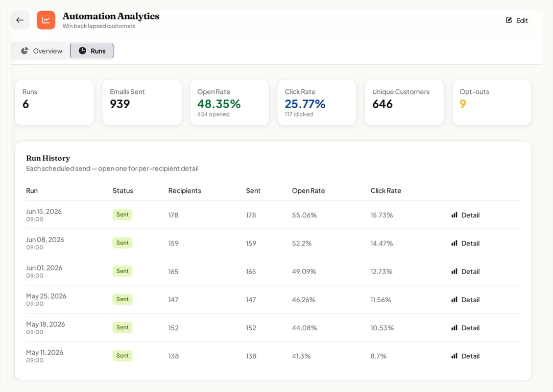
Task: Click the Sent status badge for May 18
Action: [123, 328]
